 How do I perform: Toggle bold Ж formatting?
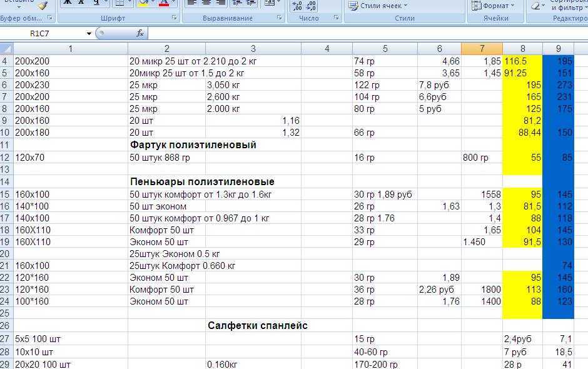pos(67,3)
